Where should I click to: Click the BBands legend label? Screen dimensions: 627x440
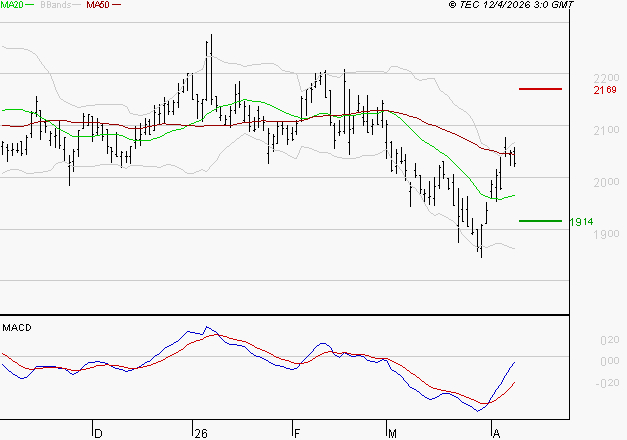tap(56, 5)
